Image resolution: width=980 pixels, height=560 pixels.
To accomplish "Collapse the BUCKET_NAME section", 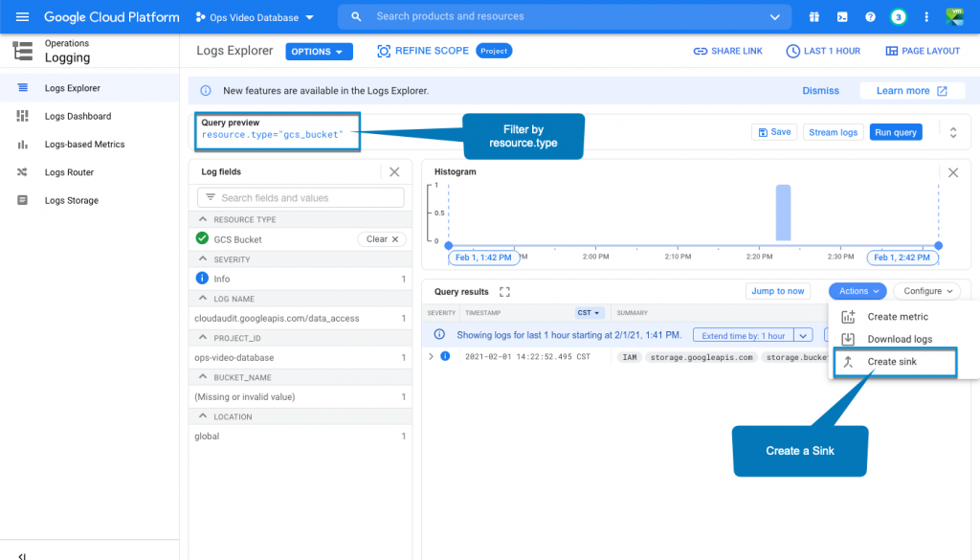I will click(x=203, y=377).
